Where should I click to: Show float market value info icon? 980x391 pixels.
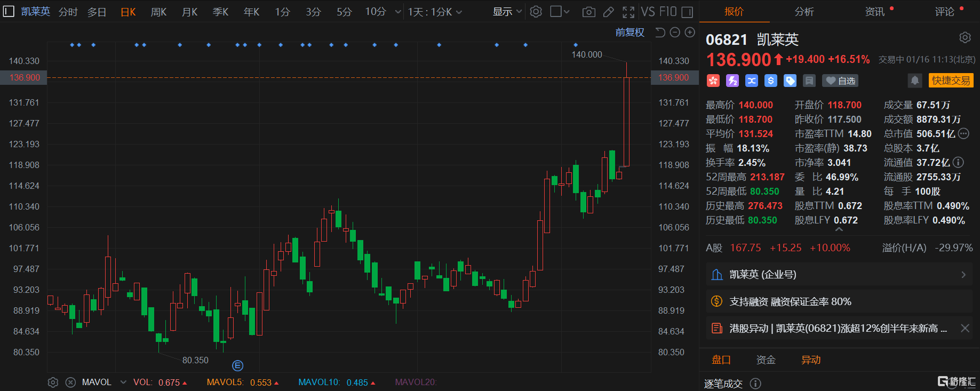(958, 163)
